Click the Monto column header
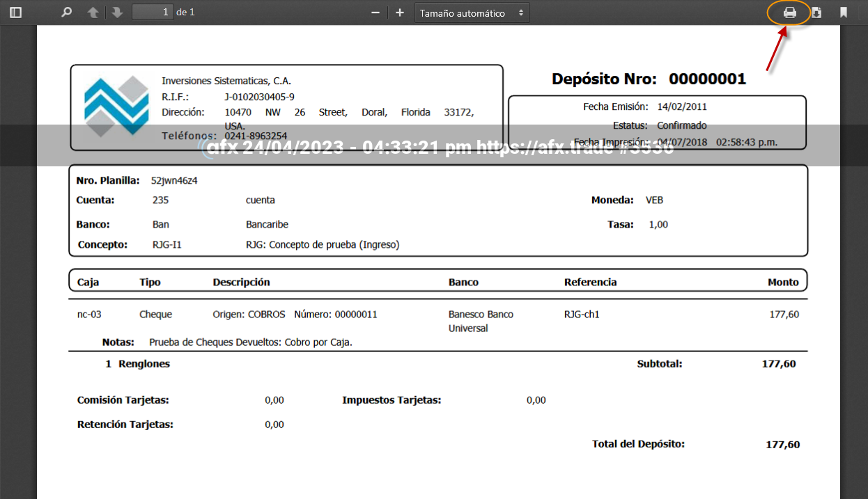Image resolution: width=868 pixels, height=499 pixels. click(x=783, y=283)
